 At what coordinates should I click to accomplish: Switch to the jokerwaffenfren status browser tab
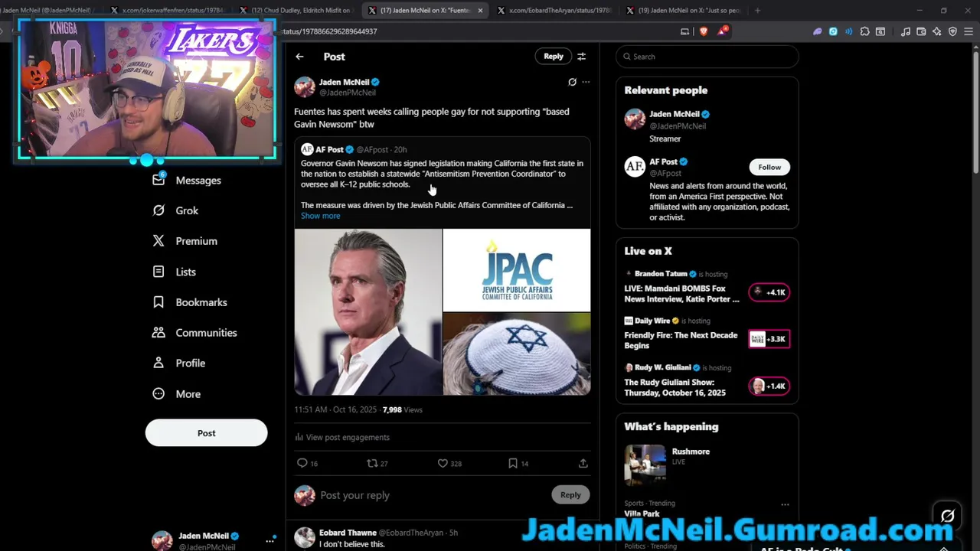tap(168, 11)
